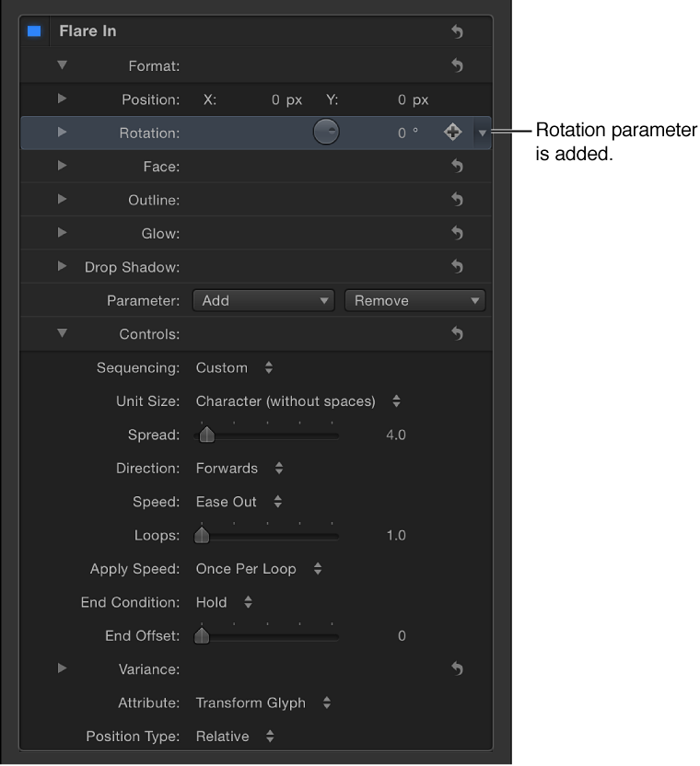Open the Rotation parameter animation menu
Screen dimensions: 700x766
click(x=482, y=132)
